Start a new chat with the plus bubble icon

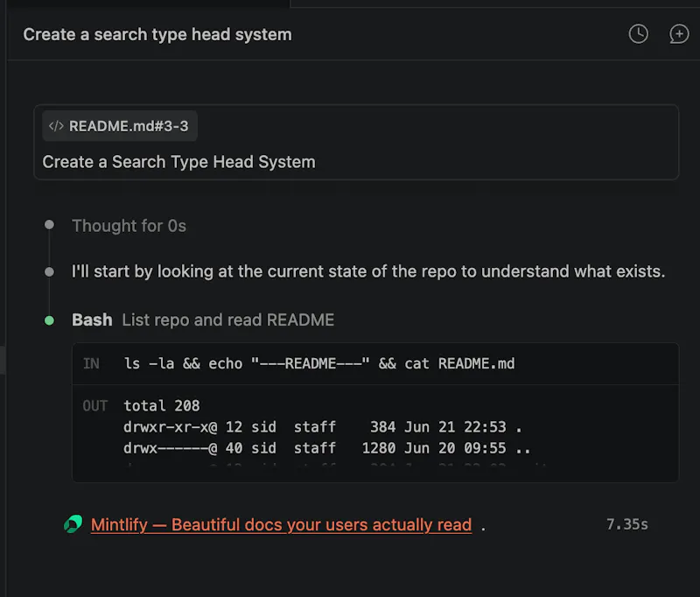coord(679,34)
